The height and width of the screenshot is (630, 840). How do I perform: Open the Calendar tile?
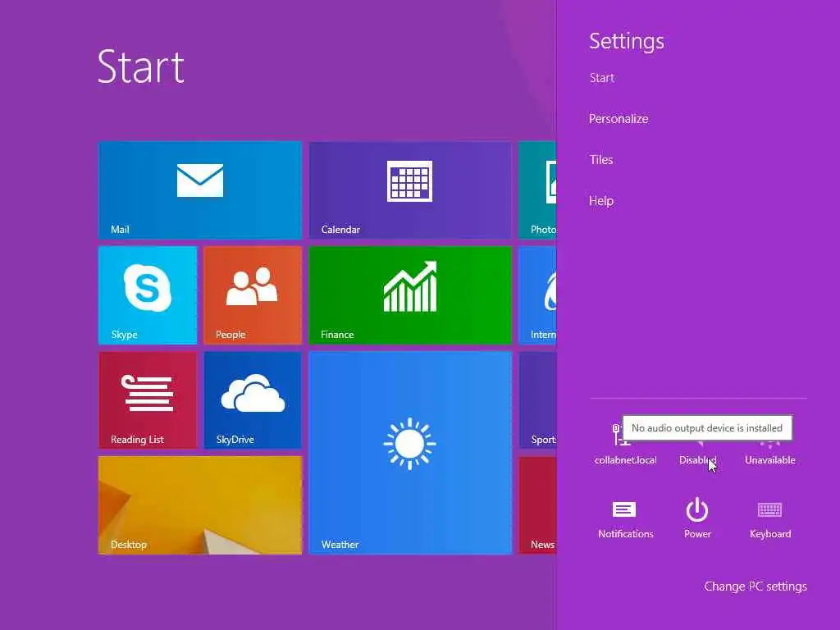coord(410,189)
